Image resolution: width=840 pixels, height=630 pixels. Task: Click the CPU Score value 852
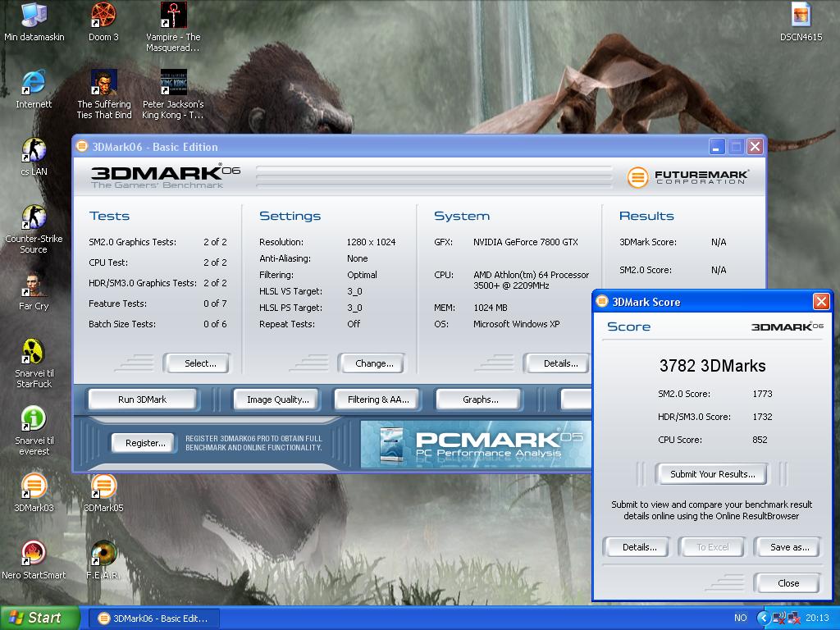[x=760, y=440]
